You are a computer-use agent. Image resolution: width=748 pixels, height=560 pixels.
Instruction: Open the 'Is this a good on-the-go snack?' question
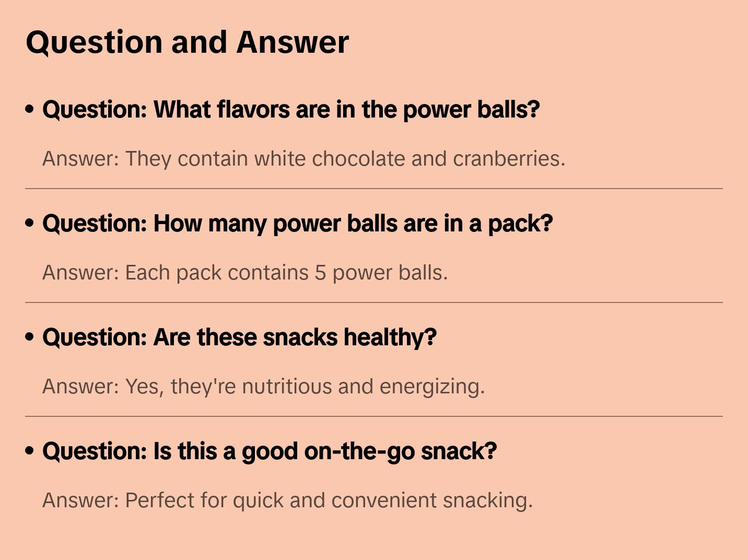pos(270,451)
